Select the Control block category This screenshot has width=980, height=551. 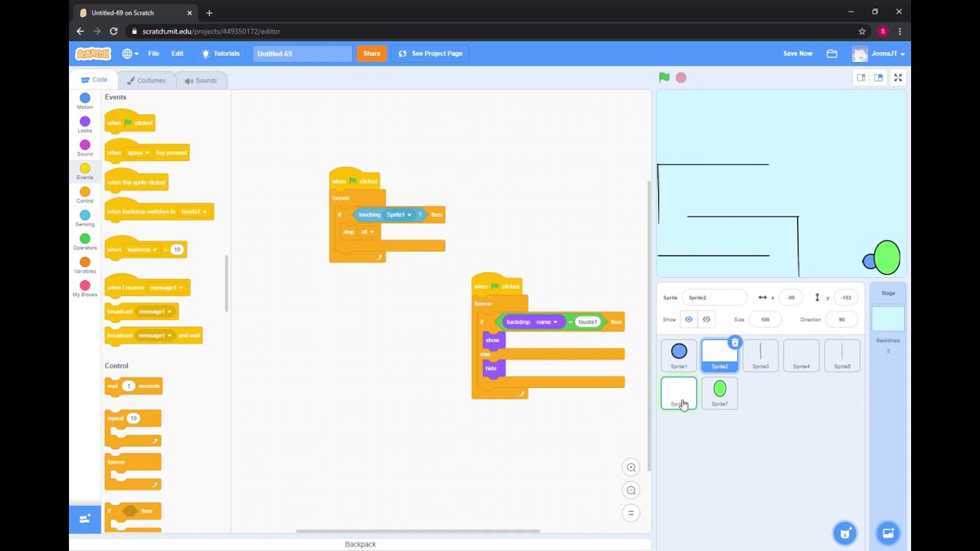(x=85, y=195)
